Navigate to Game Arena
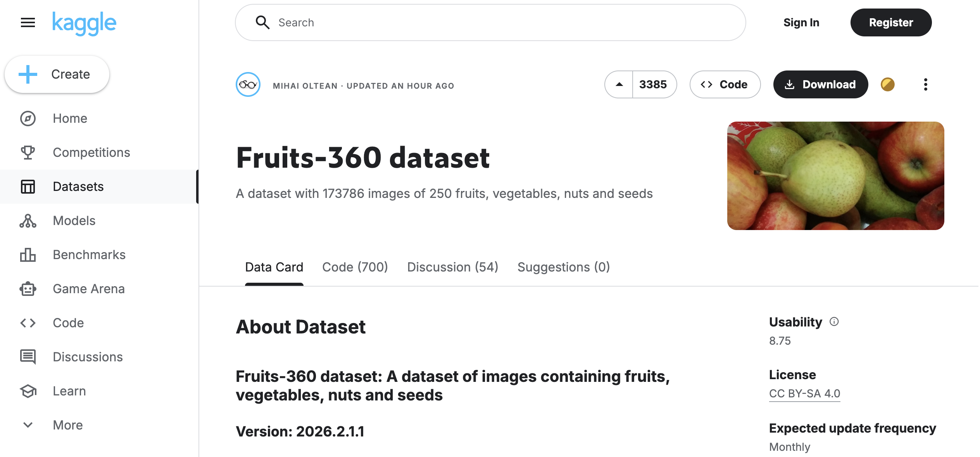This screenshot has height=457, width=980. [88, 289]
